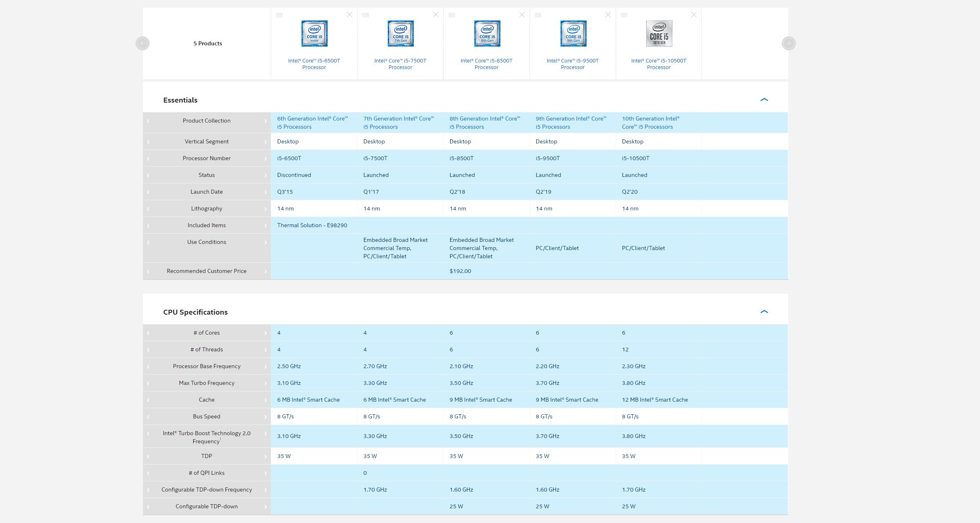This screenshot has height=523, width=980.
Task: Click the drag handle on i5-7500T column
Action: 366,15
